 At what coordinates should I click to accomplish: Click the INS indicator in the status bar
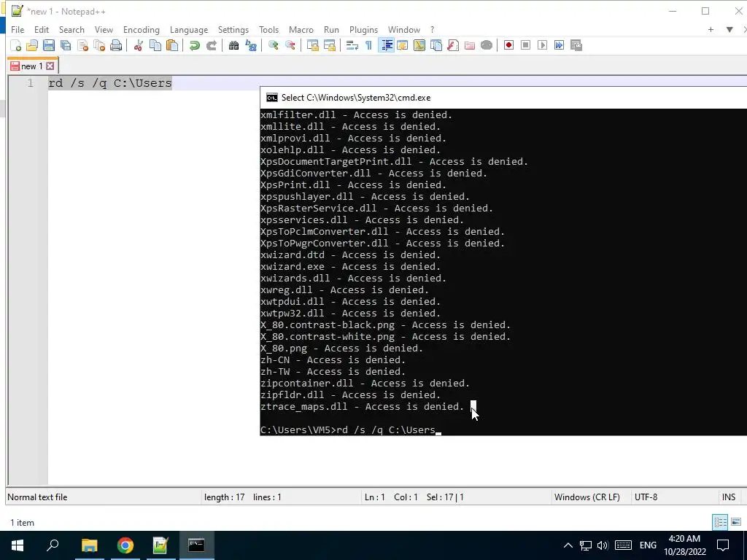tap(729, 497)
